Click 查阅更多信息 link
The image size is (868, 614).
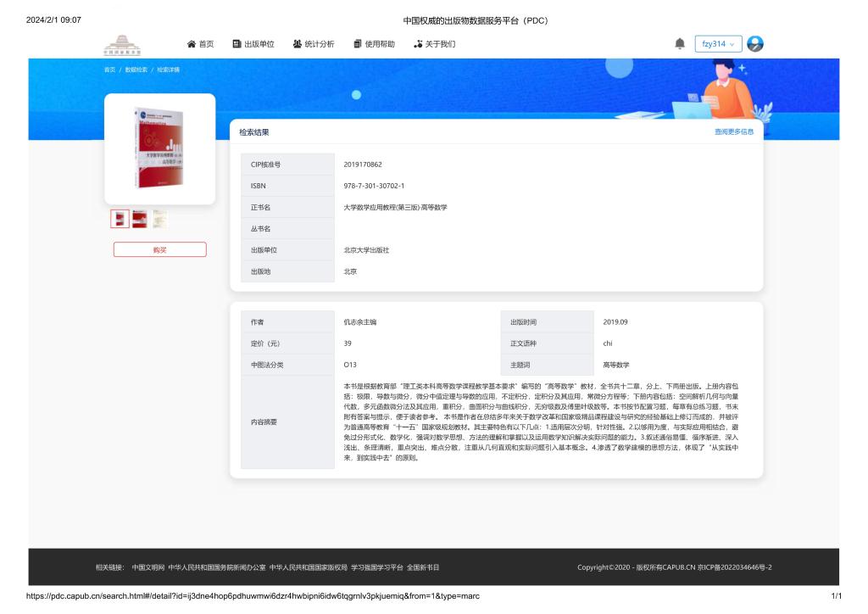(x=734, y=131)
